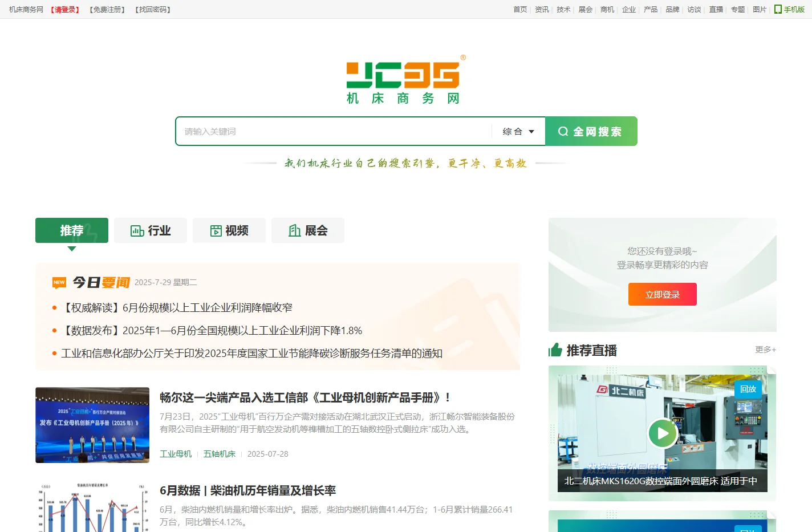Click the 全网搜索 button
This screenshot has height=532, width=812.
coord(591,131)
